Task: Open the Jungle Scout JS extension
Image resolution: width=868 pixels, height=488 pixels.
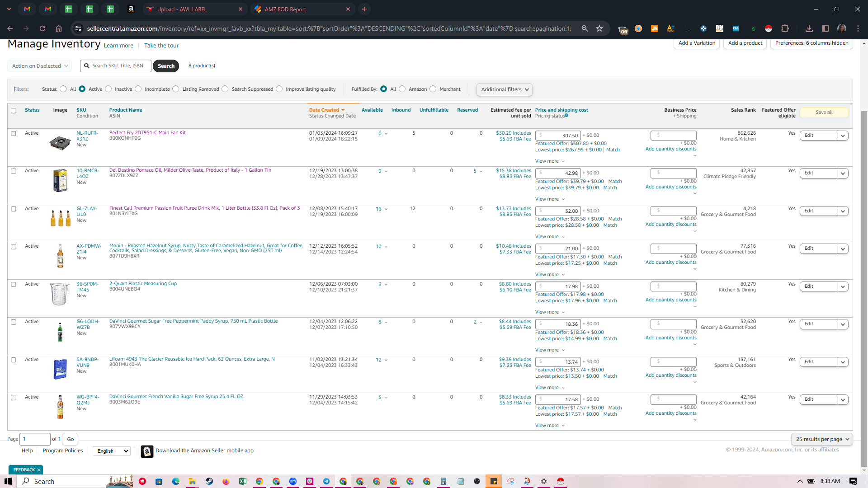Action: tap(654, 28)
